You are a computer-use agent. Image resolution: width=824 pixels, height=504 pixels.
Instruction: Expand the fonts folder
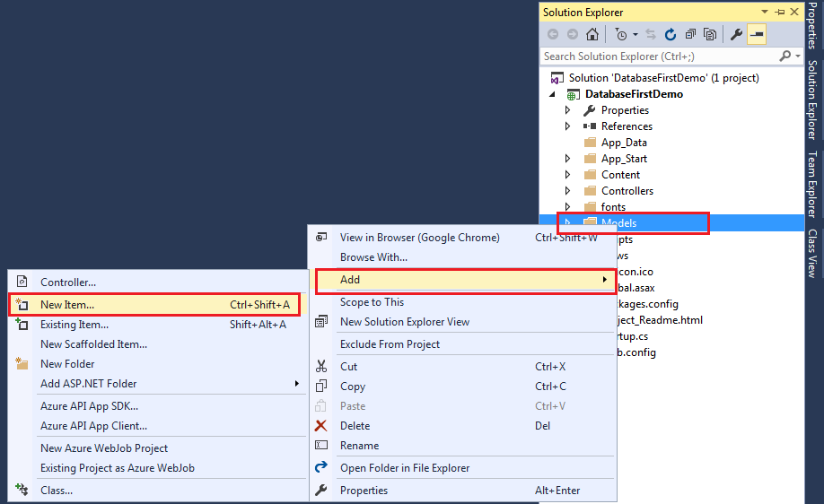(567, 207)
